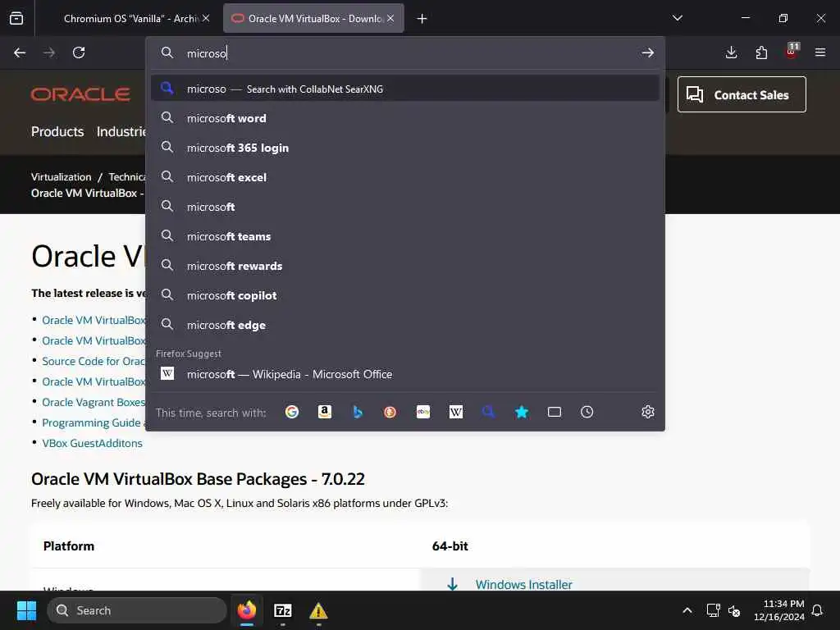Choose the plain microsoft suggestion
Screen dimensions: 840x630
(x=405, y=206)
